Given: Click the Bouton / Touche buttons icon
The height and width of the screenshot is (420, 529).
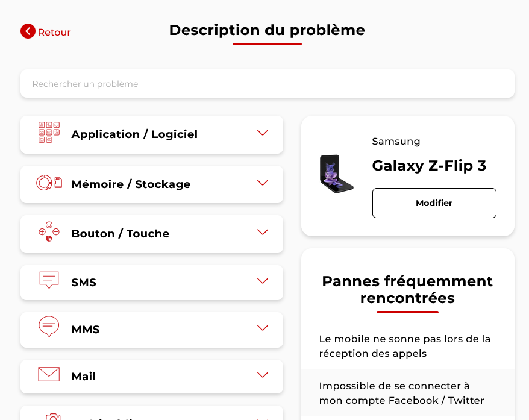Looking at the screenshot, I should click(49, 232).
